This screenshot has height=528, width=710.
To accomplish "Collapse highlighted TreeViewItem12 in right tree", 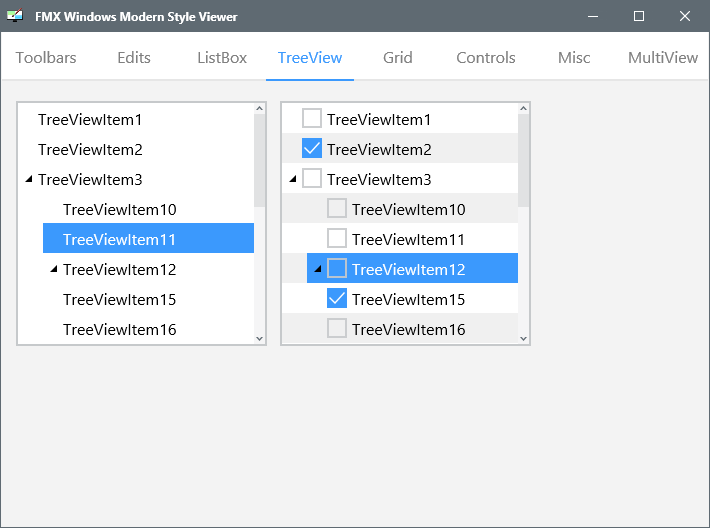I will click(x=318, y=269).
